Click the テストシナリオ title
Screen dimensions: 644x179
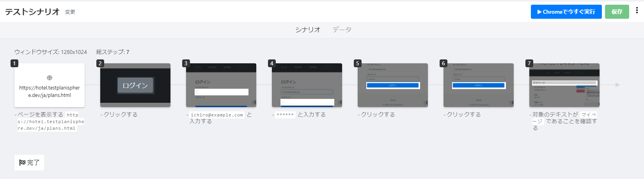coord(32,12)
